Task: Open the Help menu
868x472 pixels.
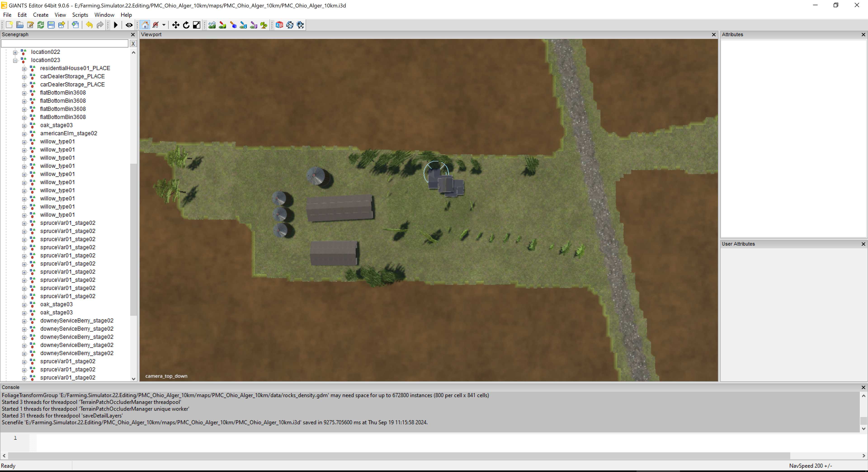Action: click(126, 15)
